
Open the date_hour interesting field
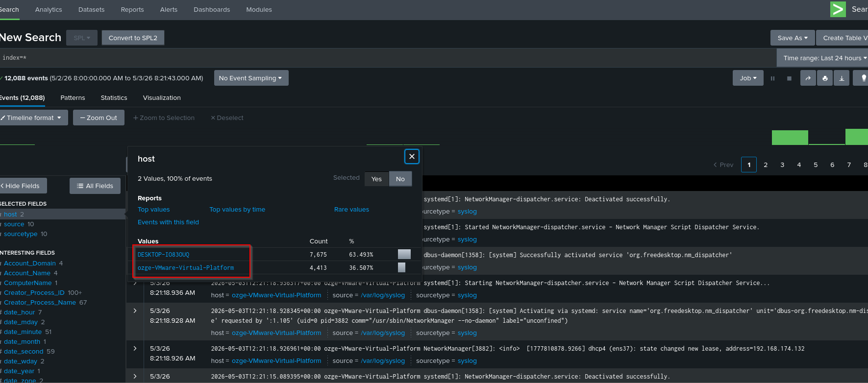pos(20,312)
